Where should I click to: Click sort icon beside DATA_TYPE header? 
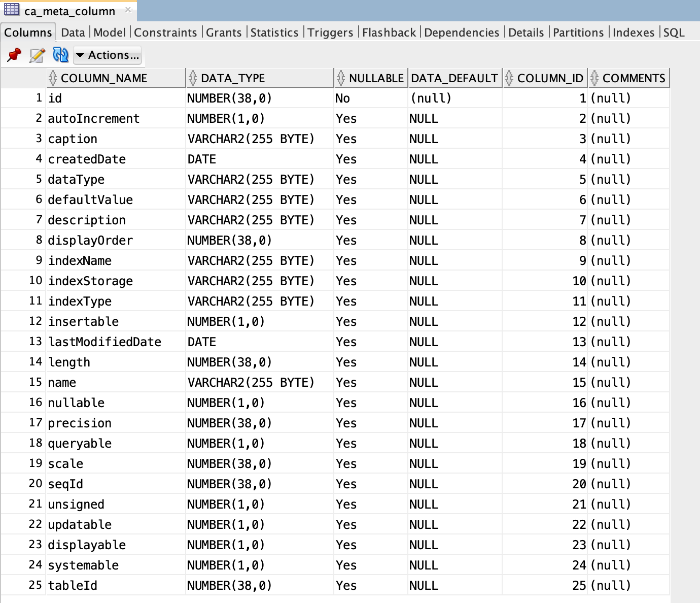click(x=193, y=78)
